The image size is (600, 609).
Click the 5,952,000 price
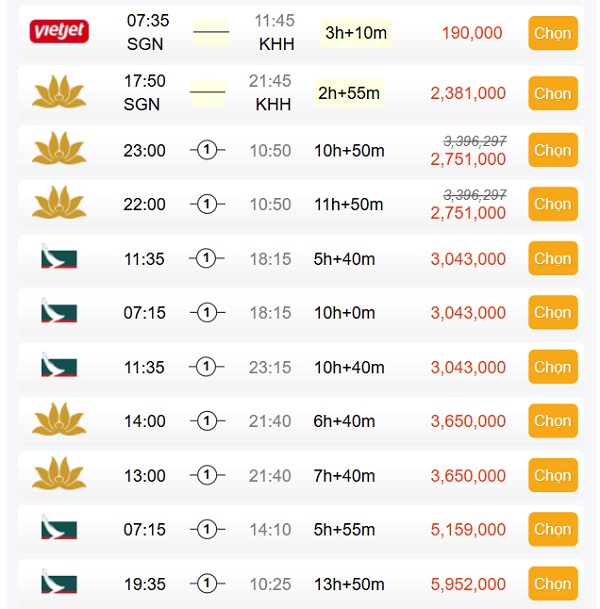pos(468,583)
